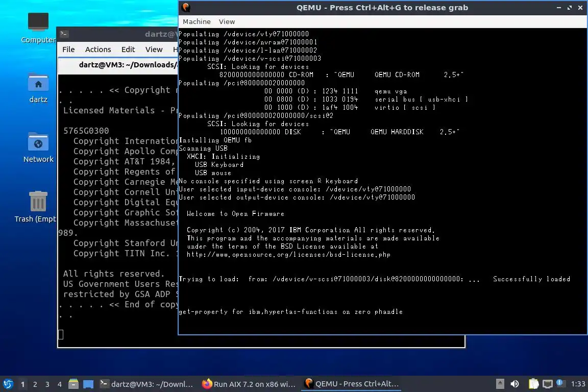Open the File menu in the terminal window

[x=68, y=50]
